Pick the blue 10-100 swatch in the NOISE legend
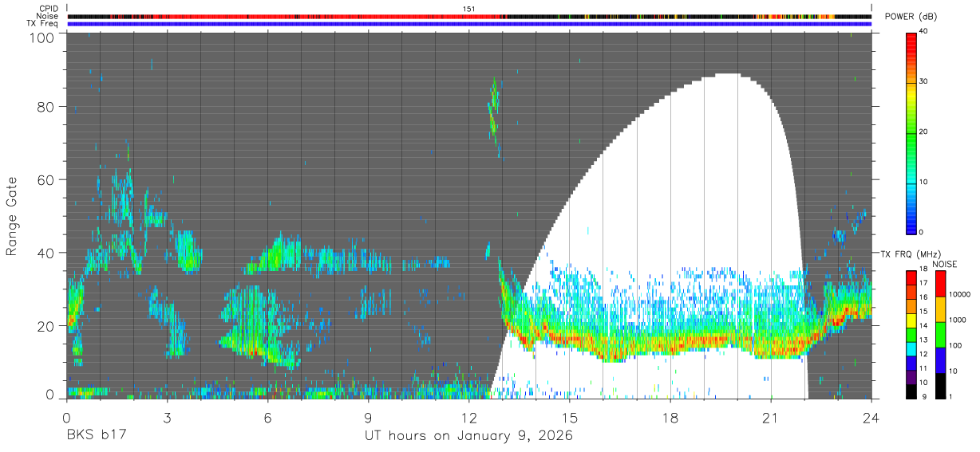The height and width of the screenshot is (452, 980). [940, 360]
